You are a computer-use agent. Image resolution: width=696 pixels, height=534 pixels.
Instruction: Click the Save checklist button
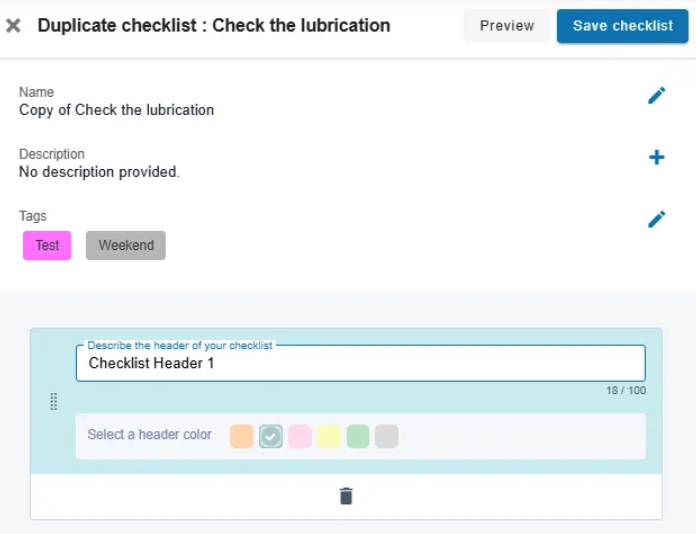point(622,26)
